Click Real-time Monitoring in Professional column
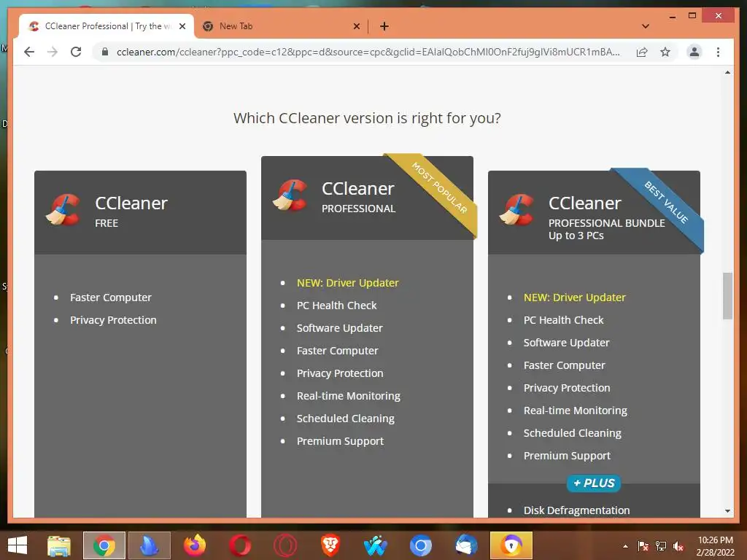This screenshot has width=747, height=560. 349,396
